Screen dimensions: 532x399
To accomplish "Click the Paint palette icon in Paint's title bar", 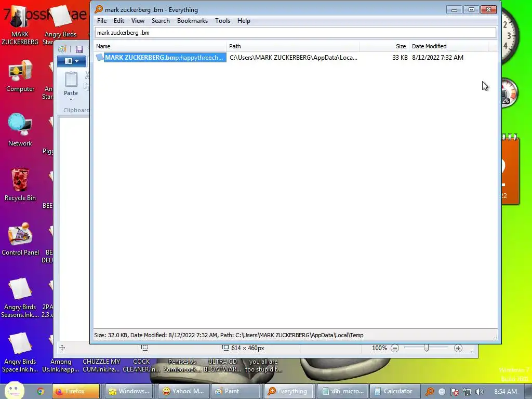I will tap(62, 49).
